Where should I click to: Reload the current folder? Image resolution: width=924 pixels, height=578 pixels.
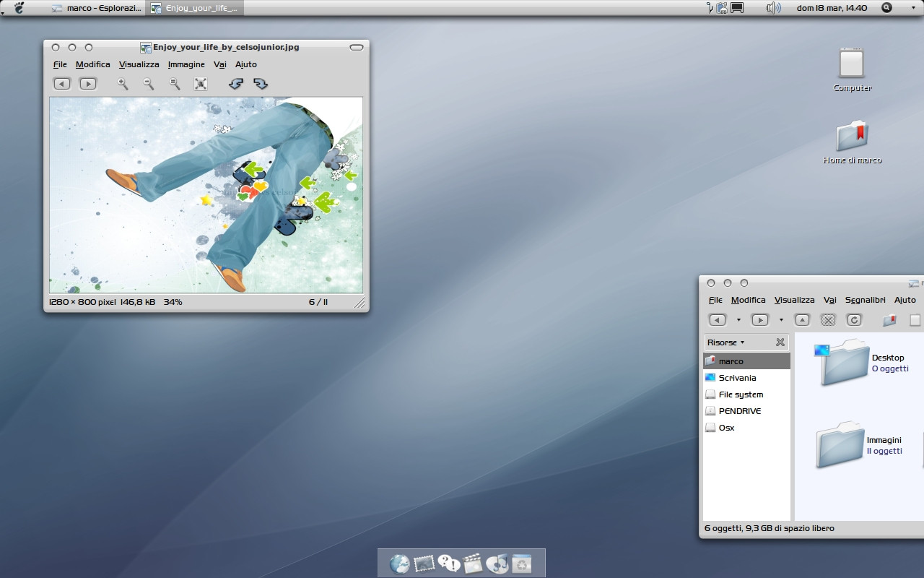click(x=854, y=319)
